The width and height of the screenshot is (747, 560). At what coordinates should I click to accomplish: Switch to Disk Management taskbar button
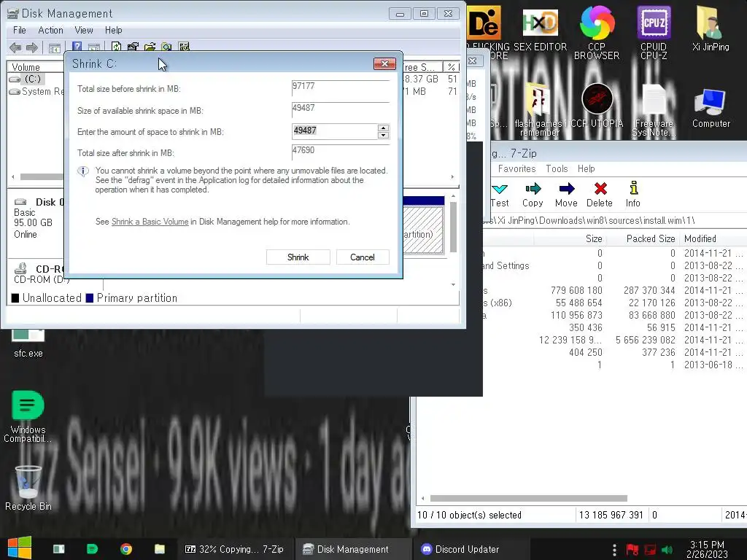pos(353,549)
